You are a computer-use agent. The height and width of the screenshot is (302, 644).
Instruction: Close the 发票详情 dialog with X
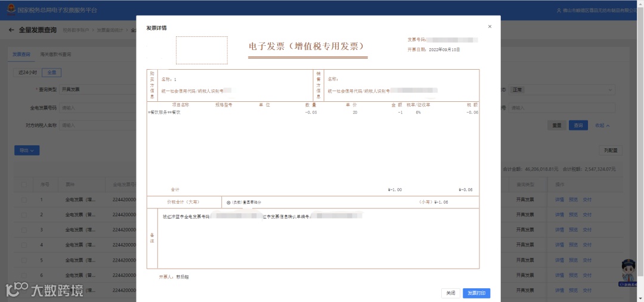(490, 27)
